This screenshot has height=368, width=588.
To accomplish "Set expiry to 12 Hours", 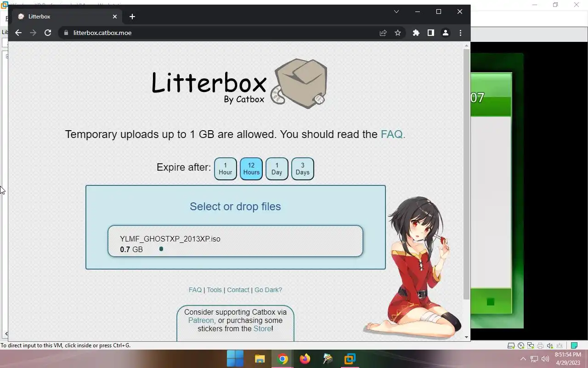I will (251, 169).
